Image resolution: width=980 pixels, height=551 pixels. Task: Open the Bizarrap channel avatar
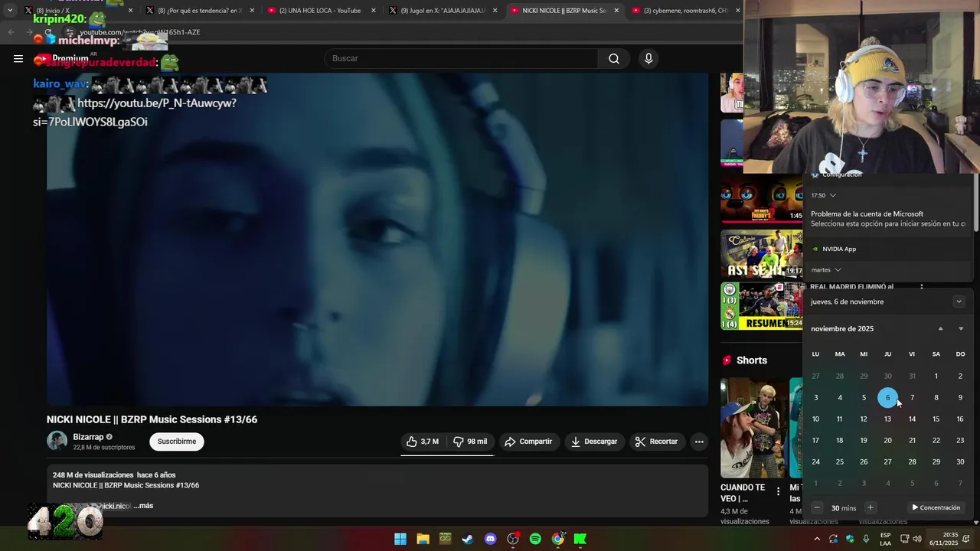click(57, 441)
